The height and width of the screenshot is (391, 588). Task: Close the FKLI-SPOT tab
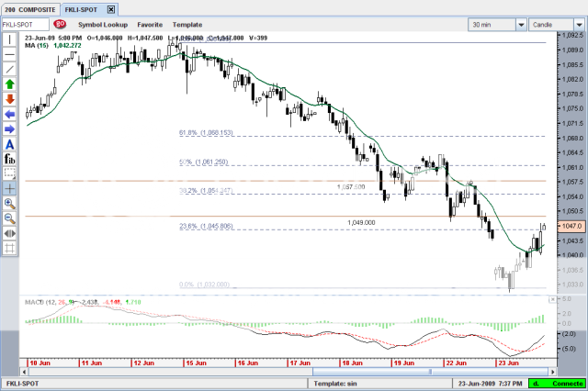111,7
